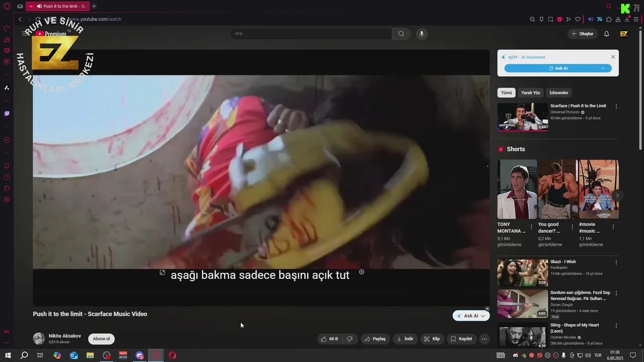
Task: Click the search magnifier button
Action: tap(401, 34)
